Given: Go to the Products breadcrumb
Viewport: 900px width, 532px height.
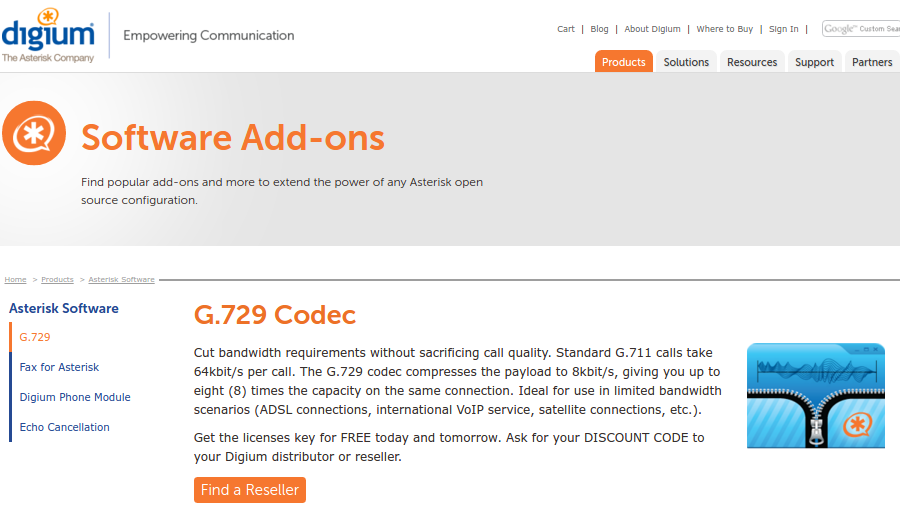Looking at the screenshot, I should click(57, 280).
